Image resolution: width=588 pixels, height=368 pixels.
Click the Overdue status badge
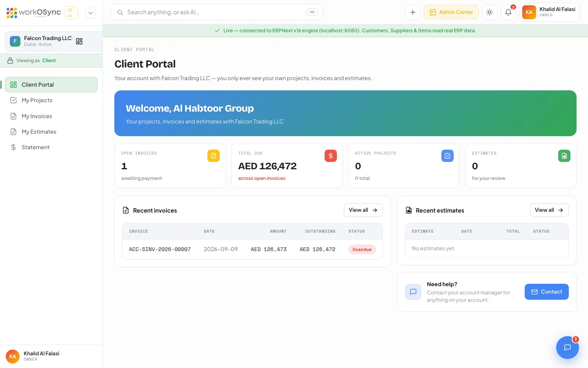coord(362,249)
